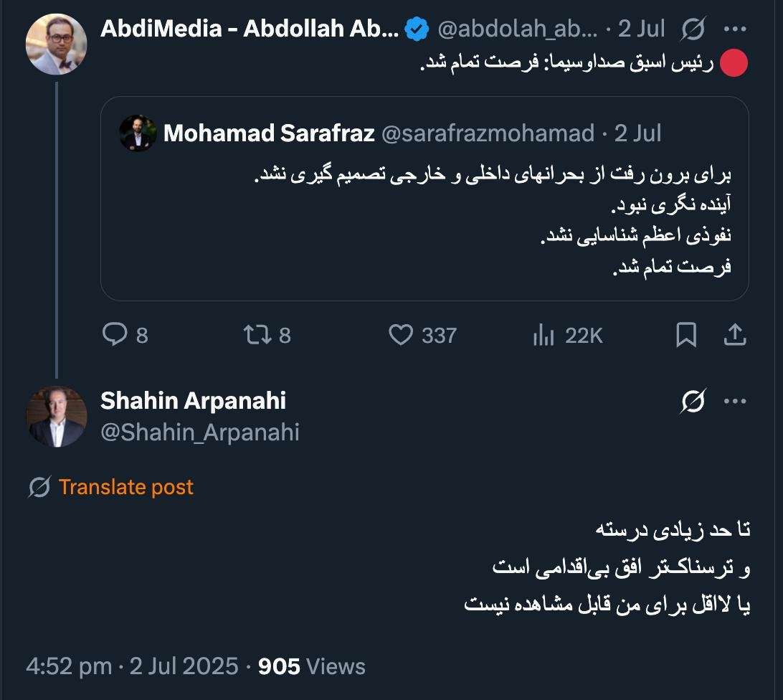Image resolution: width=783 pixels, height=700 pixels.
Task: Open the Shahin Arpanahi display name
Action: pyautogui.click(x=193, y=401)
